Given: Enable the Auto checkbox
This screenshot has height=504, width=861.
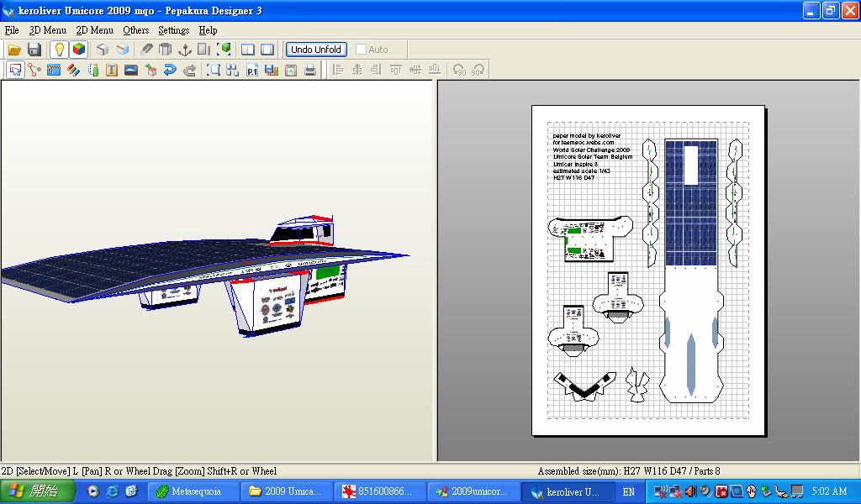Looking at the screenshot, I should tap(362, 50).
